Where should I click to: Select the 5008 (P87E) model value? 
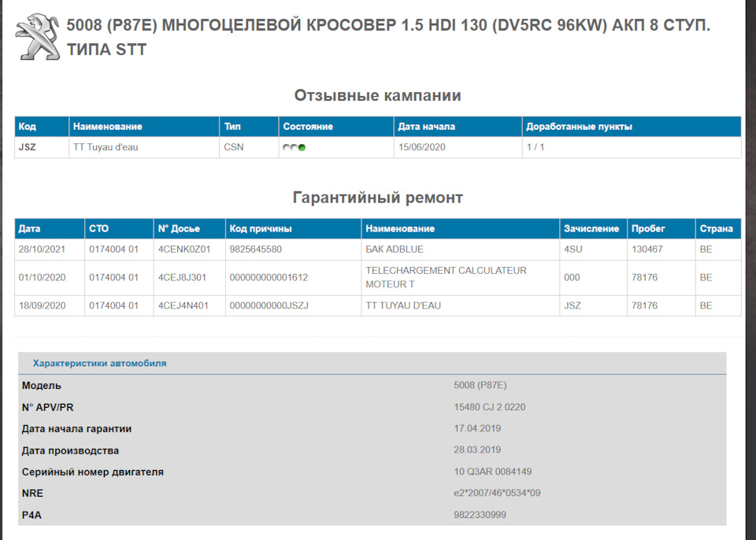coord(480,385)
